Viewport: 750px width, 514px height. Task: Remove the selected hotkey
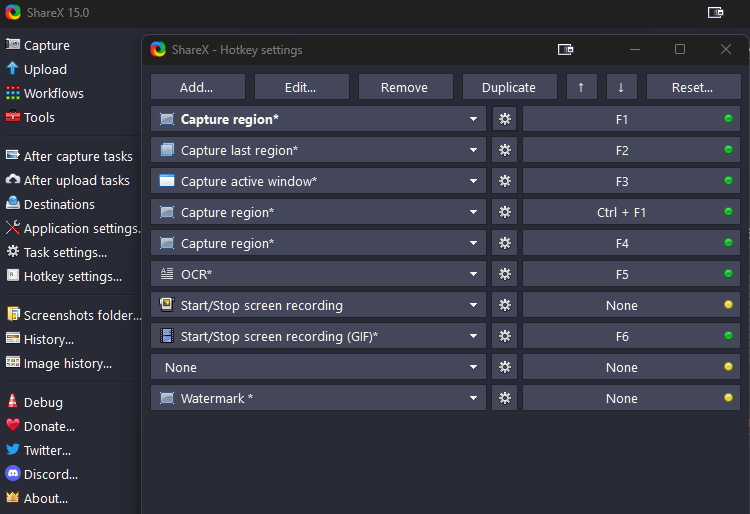(405, 87)
